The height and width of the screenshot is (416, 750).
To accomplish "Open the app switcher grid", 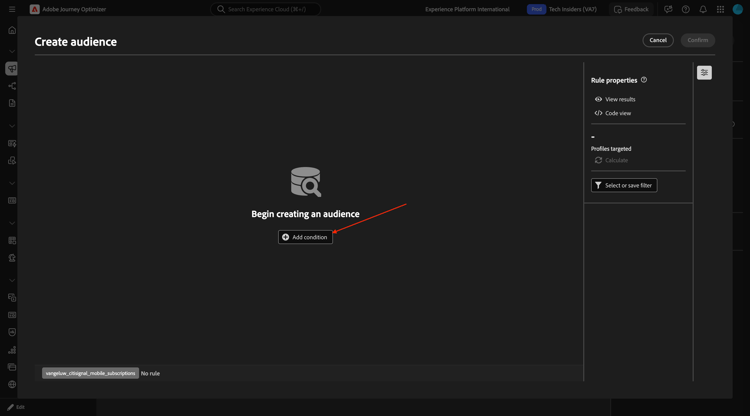I will click(720, 9).
